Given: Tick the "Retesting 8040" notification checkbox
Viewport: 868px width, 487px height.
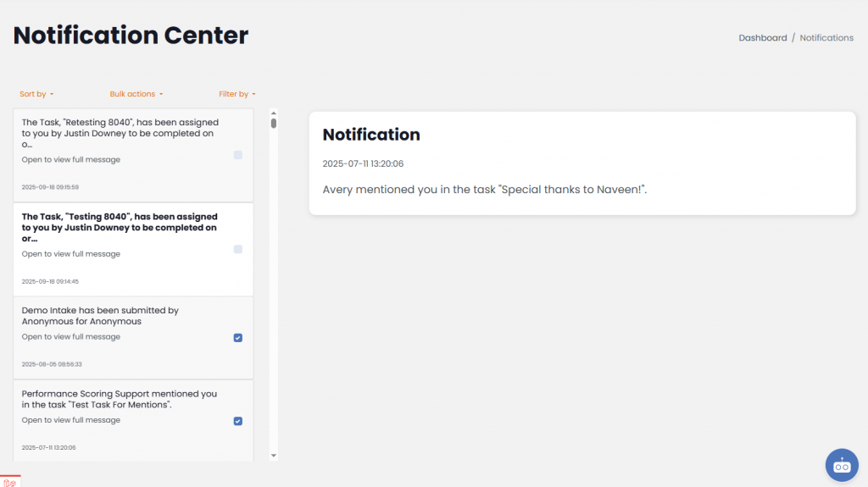Looking at the screenshot, I should pyautogui.click(x=238, y=155).
